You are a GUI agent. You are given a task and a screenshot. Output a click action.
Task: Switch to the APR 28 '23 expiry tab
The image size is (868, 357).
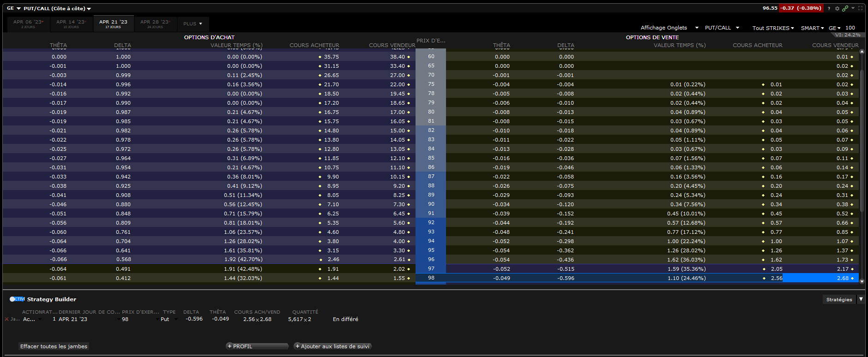click(x=155, y=24)
